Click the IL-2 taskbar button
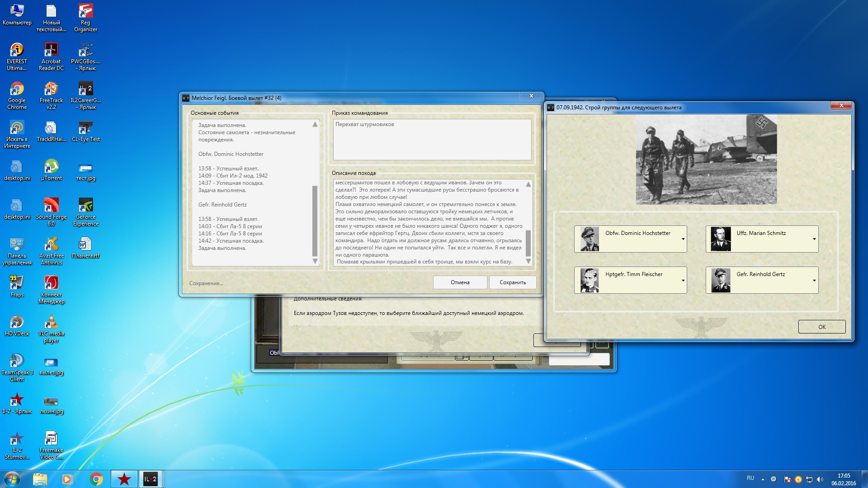 coord(150,479)
